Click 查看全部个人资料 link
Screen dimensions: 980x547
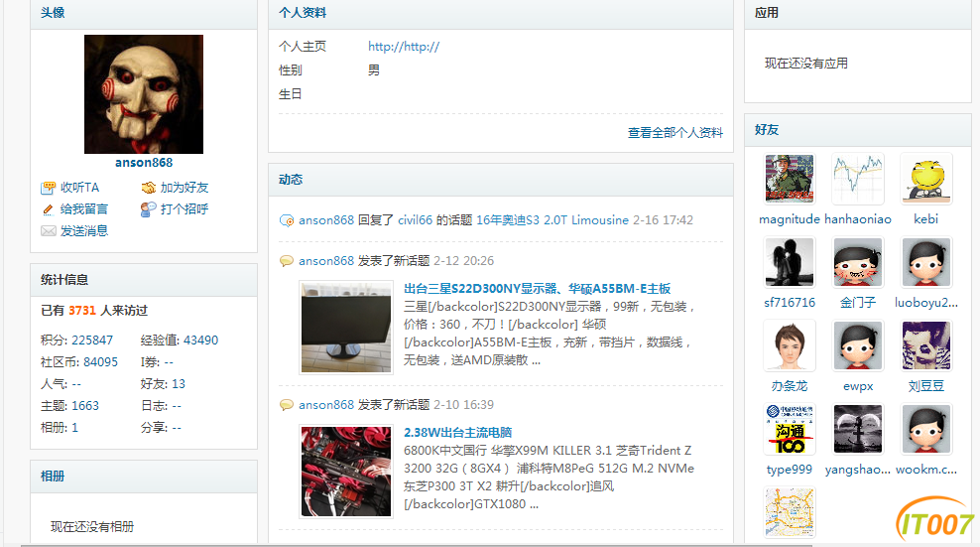[x=675, y=133]
